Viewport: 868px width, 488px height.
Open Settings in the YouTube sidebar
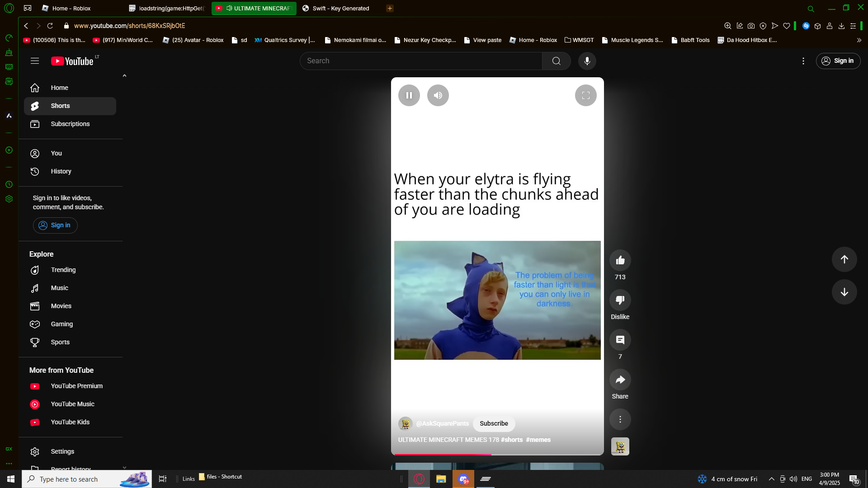[x=70, y=451]
